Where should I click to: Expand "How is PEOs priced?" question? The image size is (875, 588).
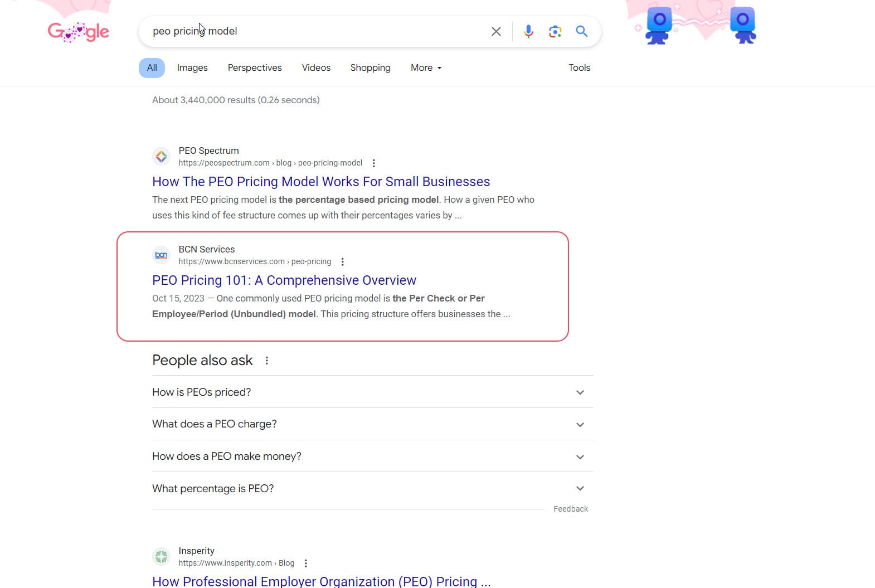[580, 392]
